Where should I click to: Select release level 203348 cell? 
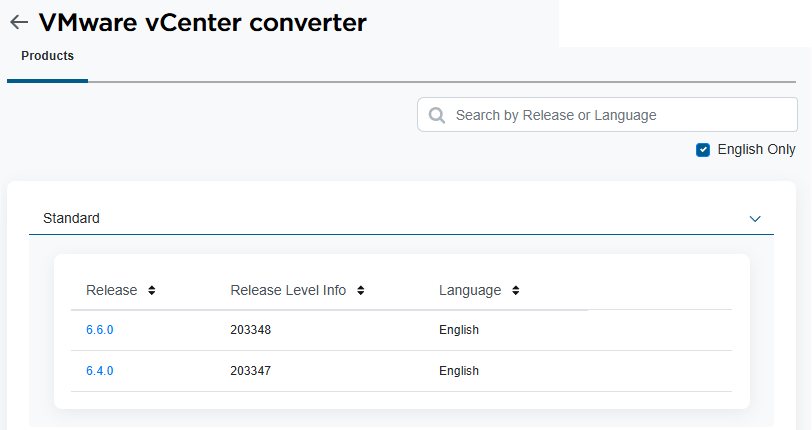[x=251, y=330]
